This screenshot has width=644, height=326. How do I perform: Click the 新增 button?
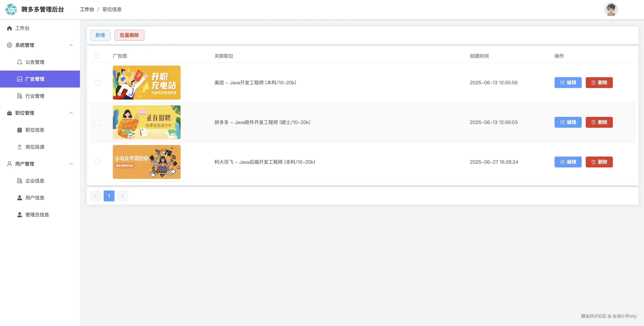point(100,35)
